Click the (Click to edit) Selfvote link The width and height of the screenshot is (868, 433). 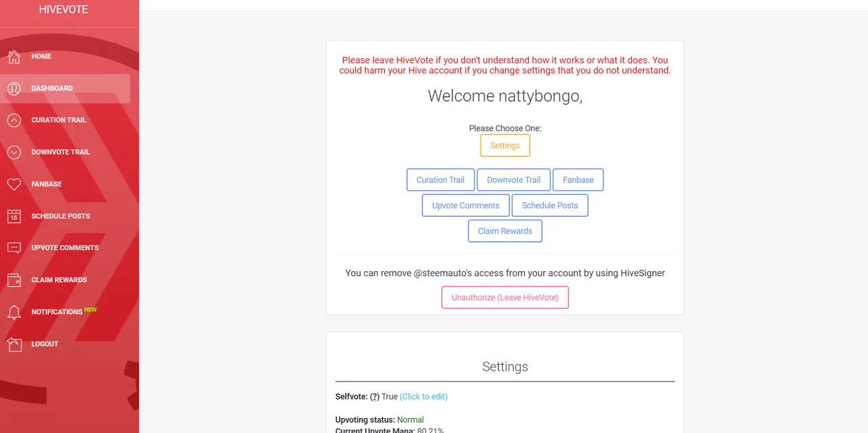click(x=424, y=396)
